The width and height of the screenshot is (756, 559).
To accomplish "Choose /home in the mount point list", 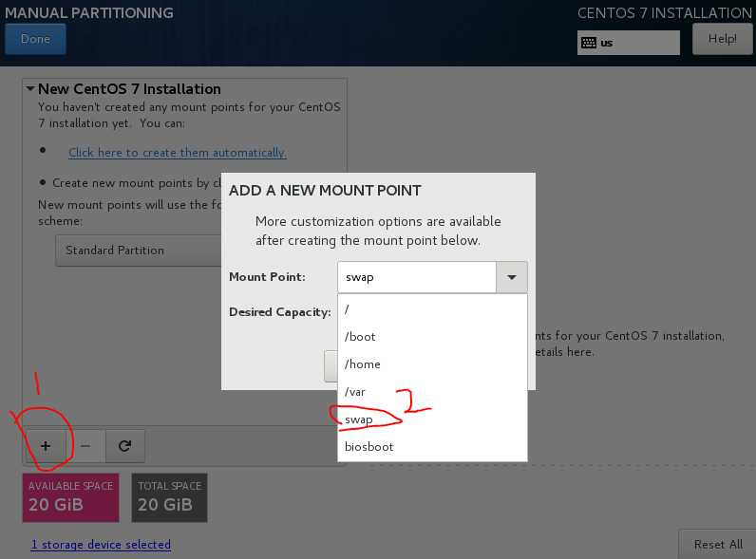I will point(432,364).
